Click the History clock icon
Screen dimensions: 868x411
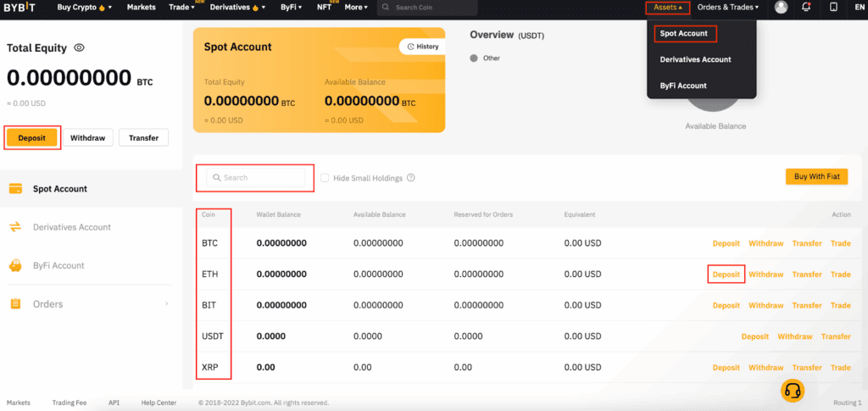(411, 47)
